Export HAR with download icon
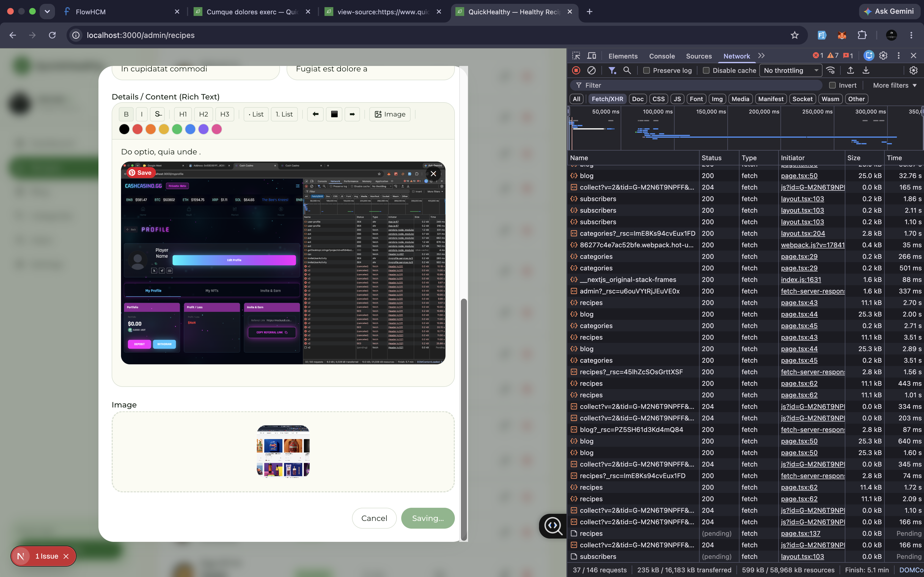 pyautogui.click(x=866, y=70)
